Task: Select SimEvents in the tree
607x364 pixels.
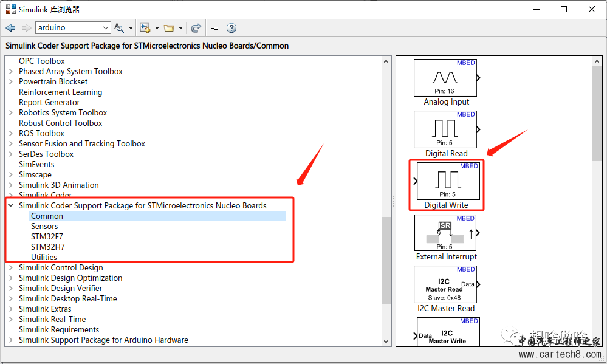Action: tap(36, 164)
